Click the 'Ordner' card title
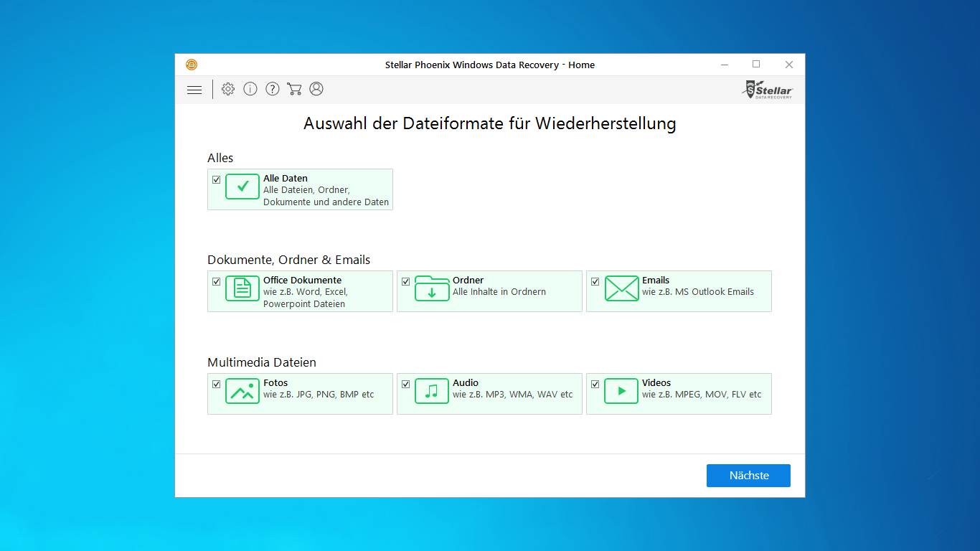Image resolution: width=980 pixels, height=551 pixels. pyautogui.click(x=468, y=281)
